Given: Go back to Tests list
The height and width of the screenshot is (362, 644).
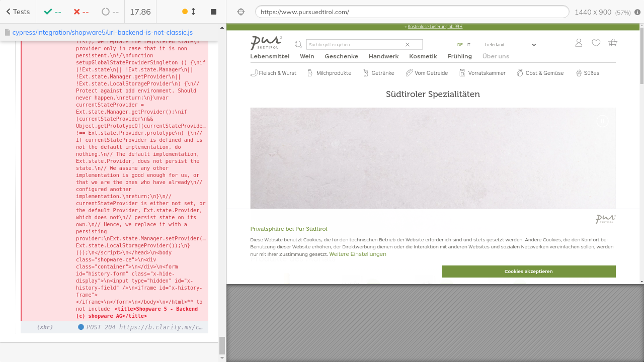Looking at the screenshot, I should pos(18,12).
